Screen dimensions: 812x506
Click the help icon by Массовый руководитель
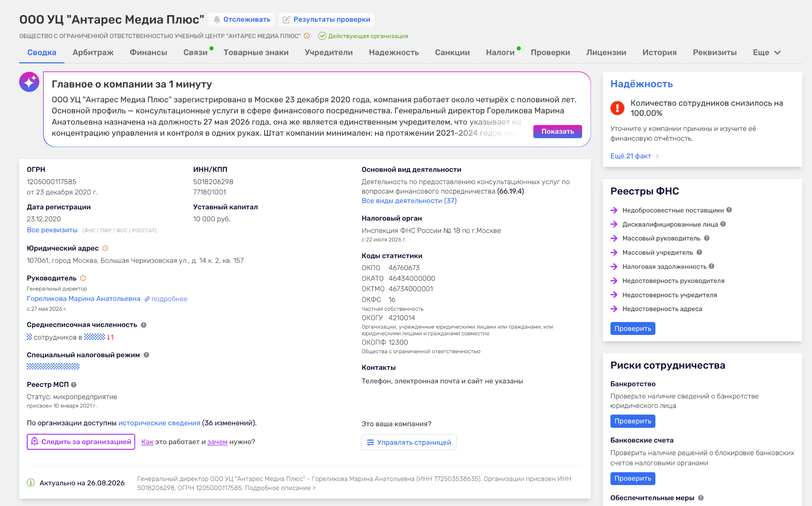707,238
